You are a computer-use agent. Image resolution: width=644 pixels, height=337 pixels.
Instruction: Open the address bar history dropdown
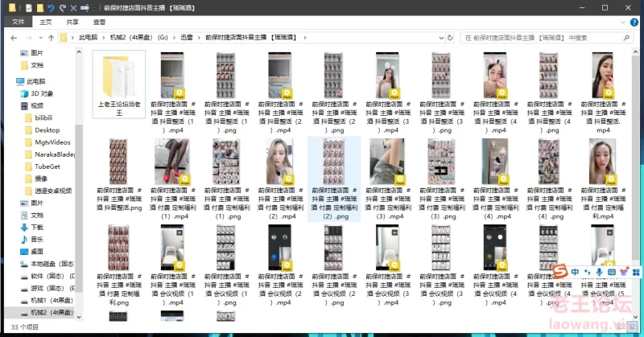(x=441, y=38)
